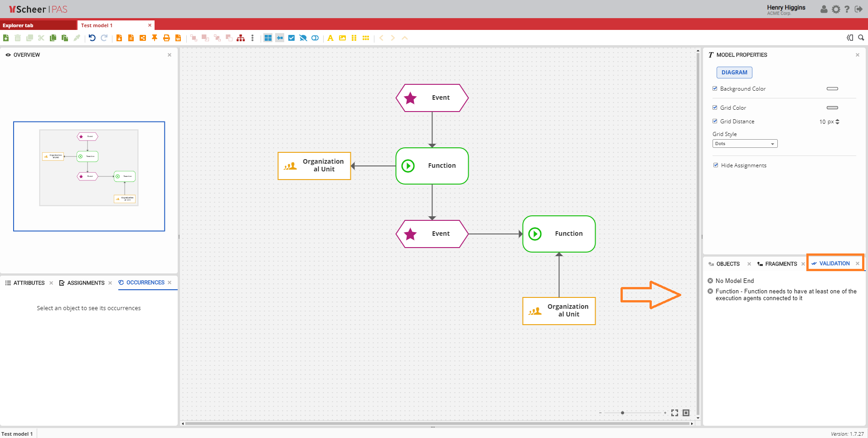
Task: Click the undo arrow in the toolbar
Action: click(92, 38)
